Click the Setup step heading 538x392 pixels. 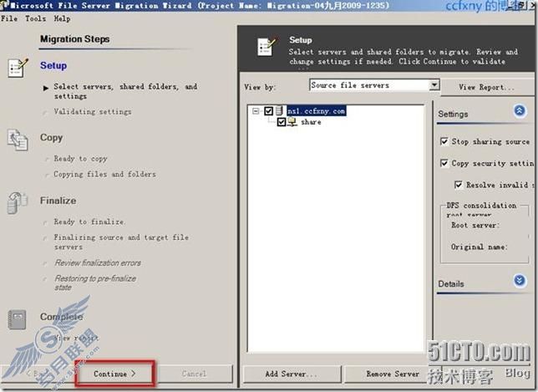coord(53,65)
